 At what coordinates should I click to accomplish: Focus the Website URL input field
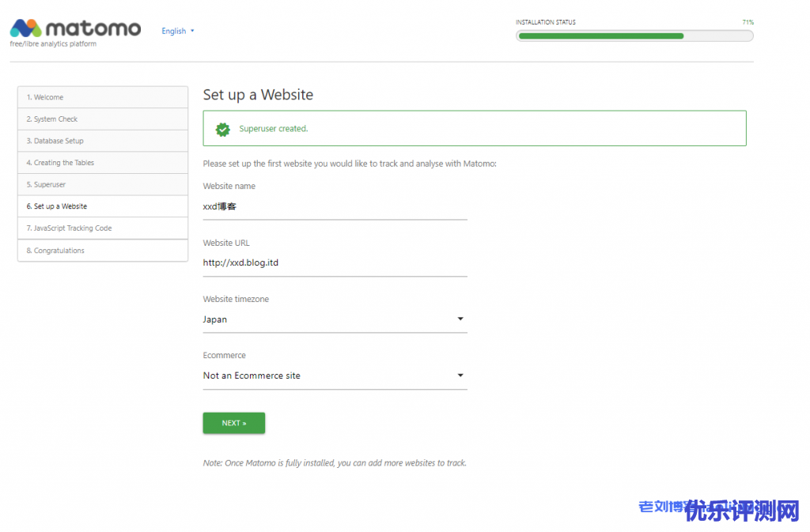(x=335, y=263)
